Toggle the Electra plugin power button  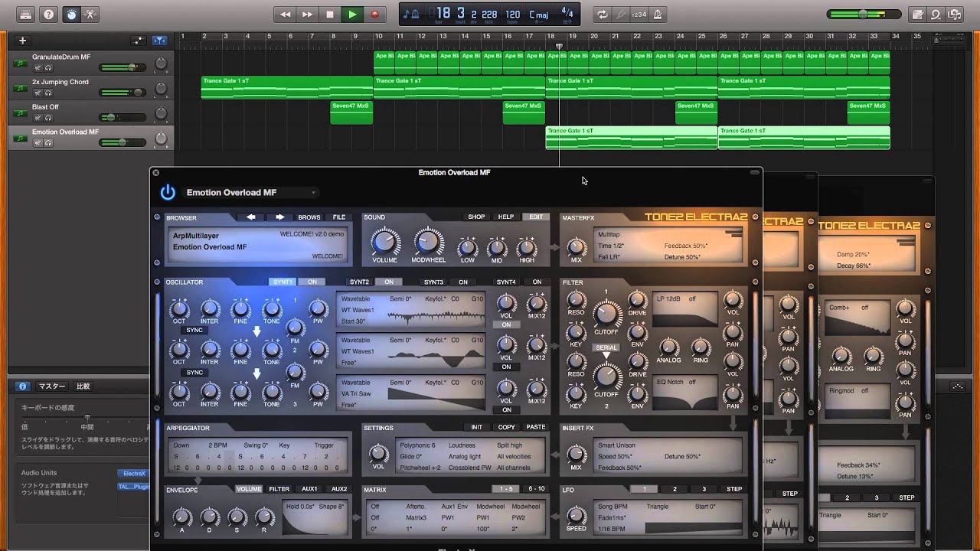coord(168,192)
